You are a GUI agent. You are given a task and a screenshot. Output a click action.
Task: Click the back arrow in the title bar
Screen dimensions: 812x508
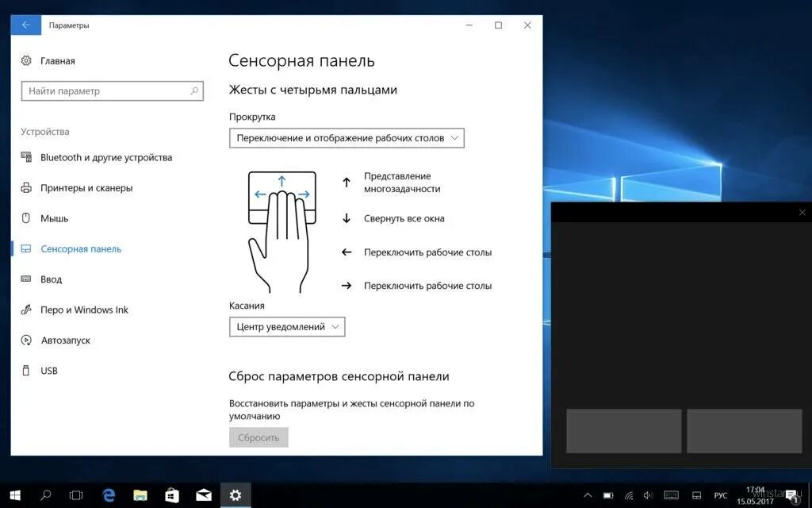tap(25, 24)
